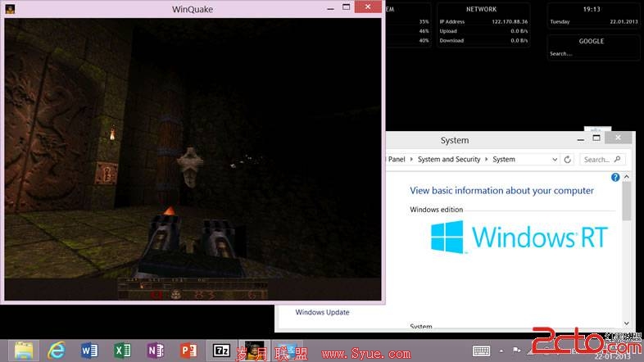Click IP Address value 122.170.88.36
This screenshot has height=362, width=644.
pyautogui.click(x=510, y=22)
